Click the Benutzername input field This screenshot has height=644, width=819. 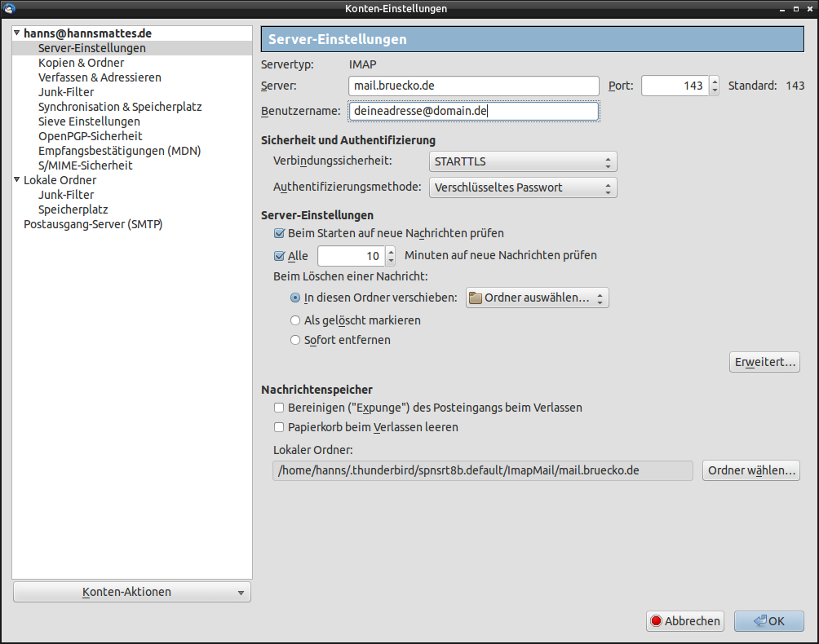[473, 112]
